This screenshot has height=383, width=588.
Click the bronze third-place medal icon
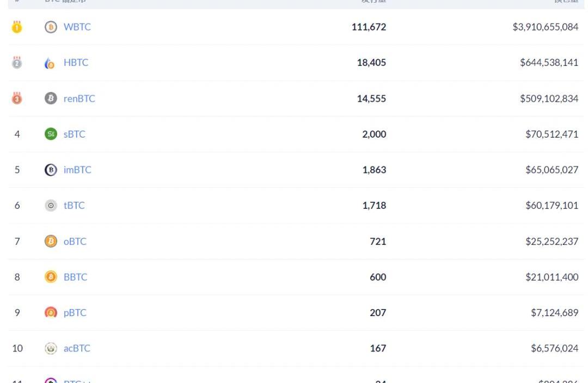[17, 98]
